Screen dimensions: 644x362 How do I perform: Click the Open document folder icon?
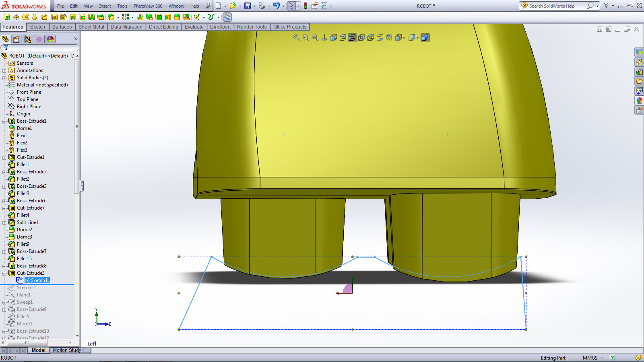233,6
